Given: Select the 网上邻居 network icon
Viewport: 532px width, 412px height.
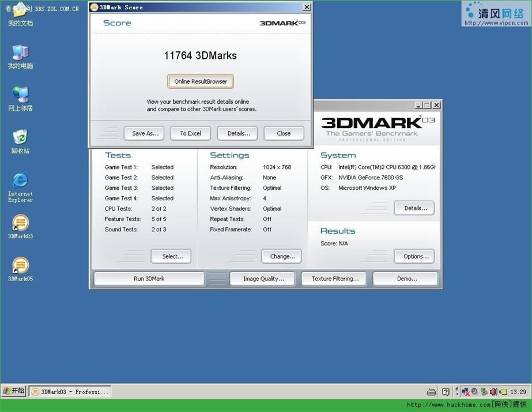Looking at the screenshot, I should coord(20,99).
